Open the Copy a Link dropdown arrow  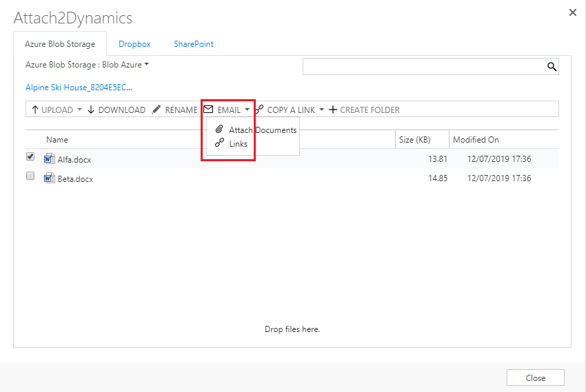pyautogui.click(x=321, y=110)
